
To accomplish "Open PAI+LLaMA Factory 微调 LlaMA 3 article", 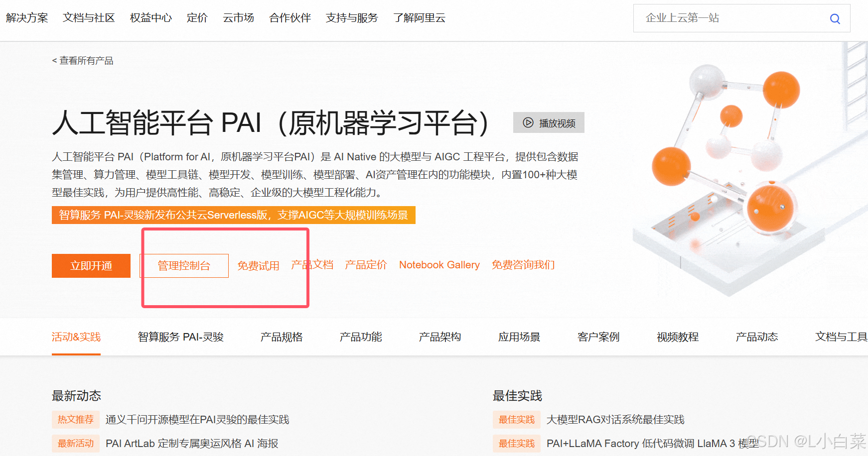I will [653, 444].
